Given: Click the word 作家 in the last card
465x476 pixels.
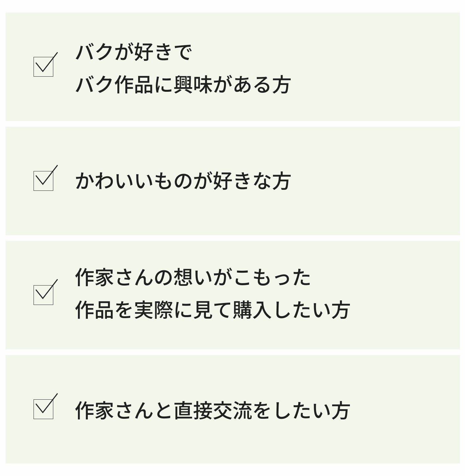Looking at the screenshot, I should [95, 411].
